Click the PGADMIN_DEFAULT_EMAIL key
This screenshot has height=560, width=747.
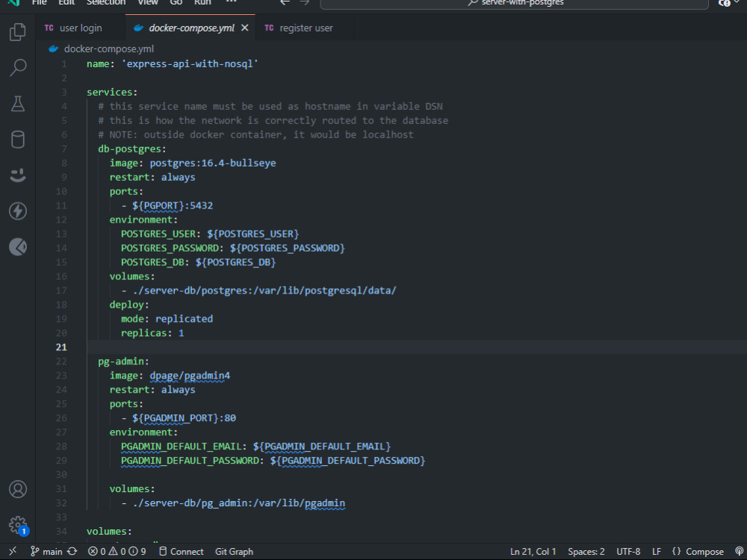pos(181,447)
